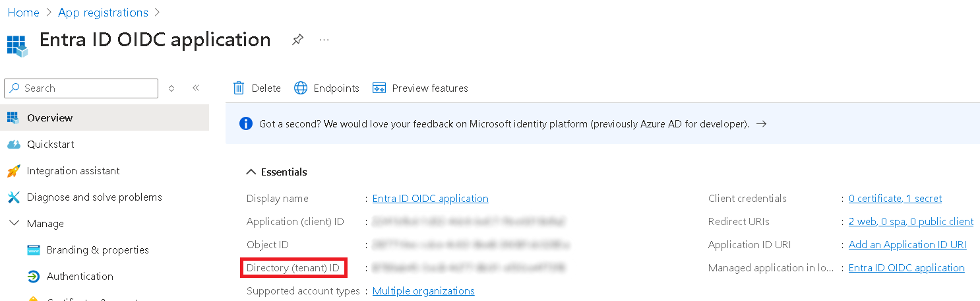Open Endpoints globe icon
Image resolution: width=980 pixels, height=301 pixels.
[301, 88]
